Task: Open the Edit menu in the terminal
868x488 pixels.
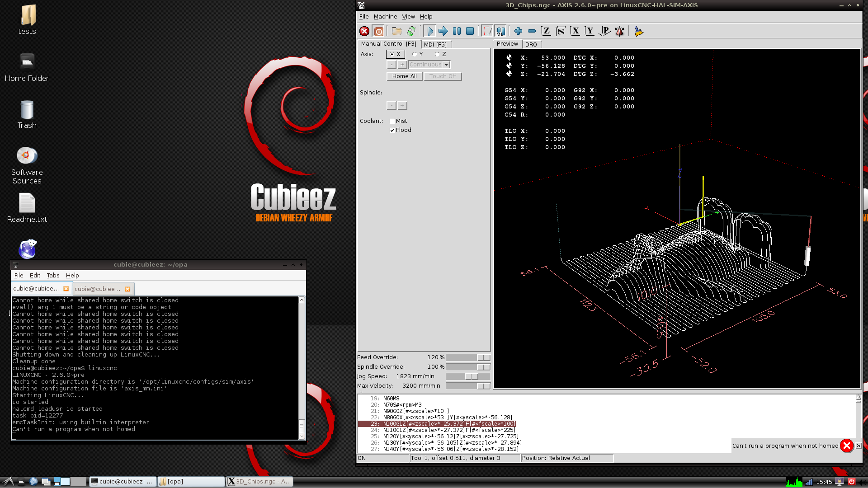Action: 35,276
